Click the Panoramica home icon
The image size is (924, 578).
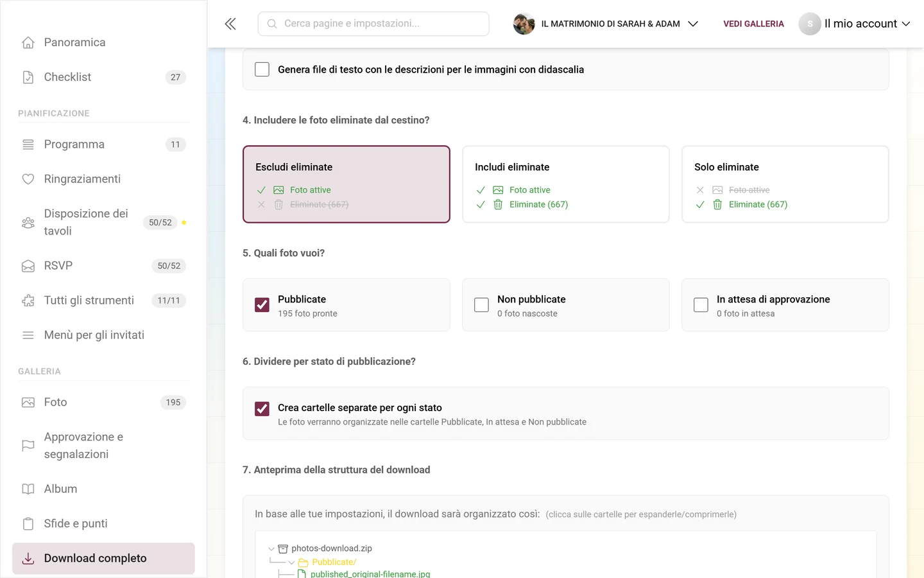28,42
